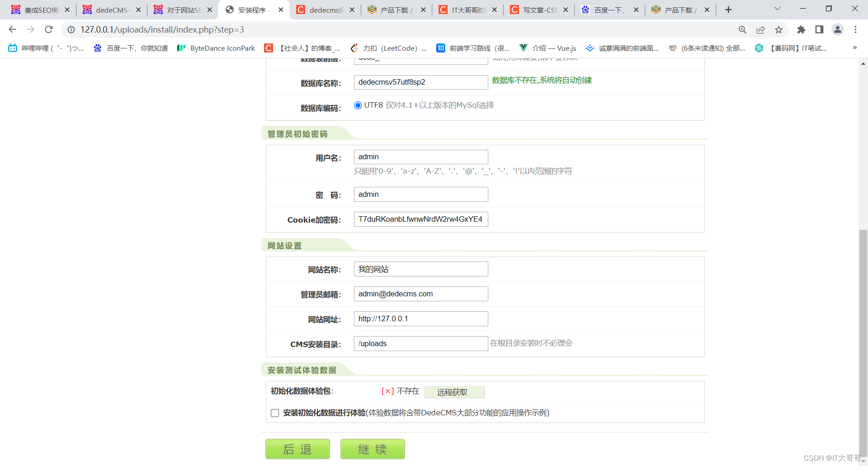Viewport: 868px width, 466px height.
Task: Select the UTF8 database encoding radio
Action: click(x=358, y=105)
